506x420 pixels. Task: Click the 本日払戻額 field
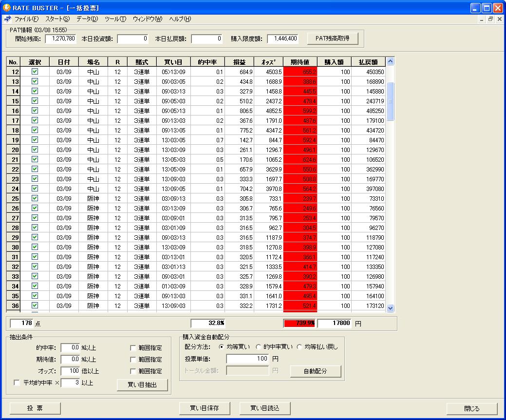click(x=207, y=39)
